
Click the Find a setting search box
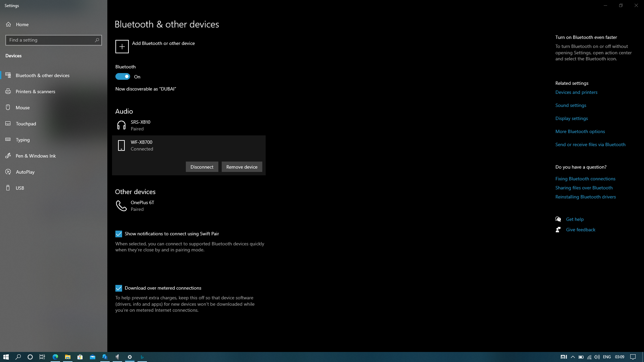pyautogui.click(x=54, y=40)
